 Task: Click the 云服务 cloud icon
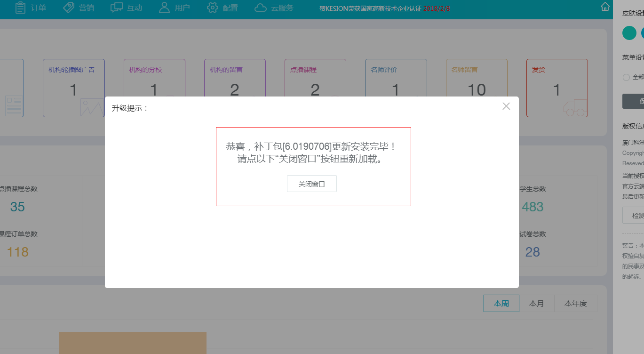tap(260, 8)
